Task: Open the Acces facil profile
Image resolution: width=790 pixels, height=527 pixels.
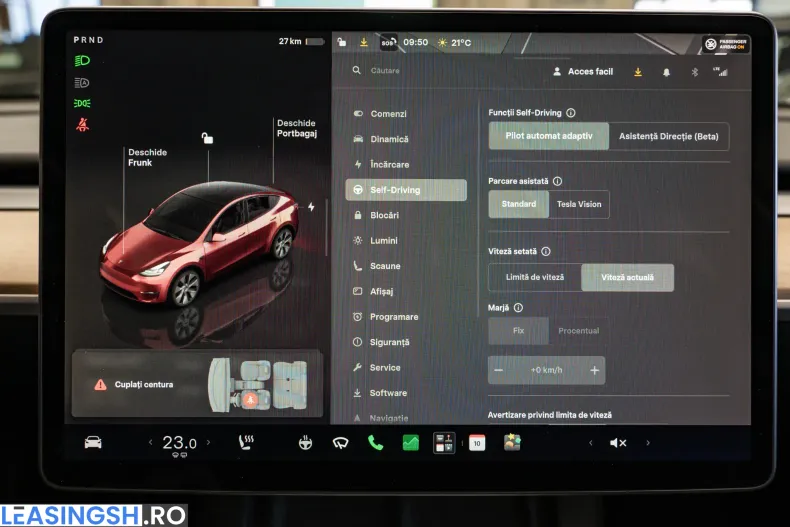Action: pyautogui.click(x=583, y=72)
